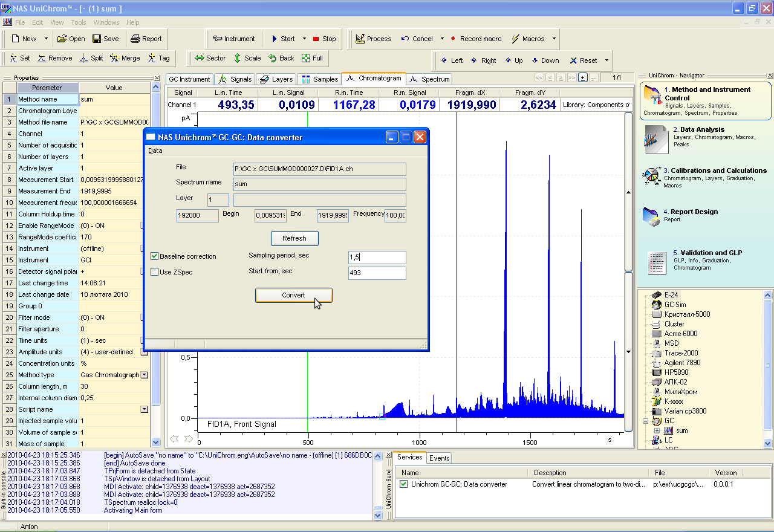Click the Back zoom button
Image resolution: width=774 pixels, height=532 pixels.
[x=281, y=58]
